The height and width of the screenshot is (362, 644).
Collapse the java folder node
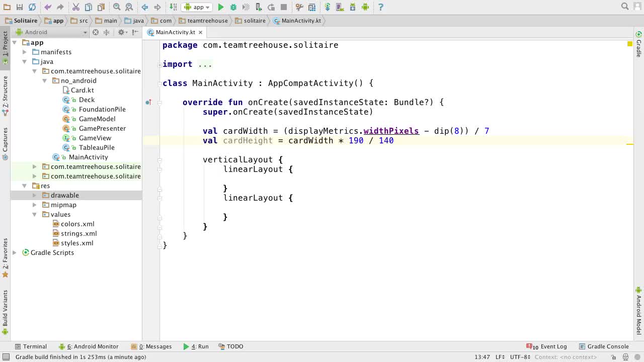click(24, 61)
